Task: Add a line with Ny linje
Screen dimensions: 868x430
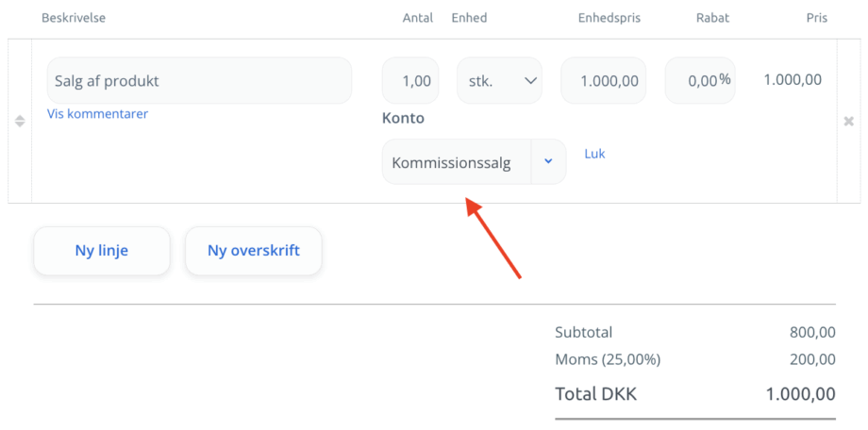Action: [102, 251]
